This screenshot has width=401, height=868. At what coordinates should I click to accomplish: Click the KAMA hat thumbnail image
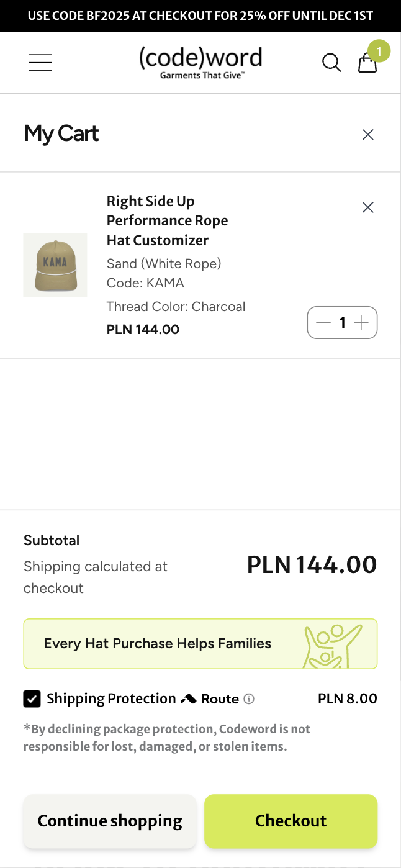(55, 265)
